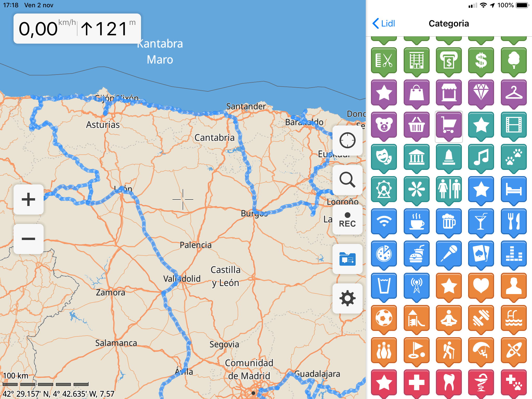This screenshot has height=399, width=532.
Task: Select the purple shopping cart category icon
Action: (449, 125)
